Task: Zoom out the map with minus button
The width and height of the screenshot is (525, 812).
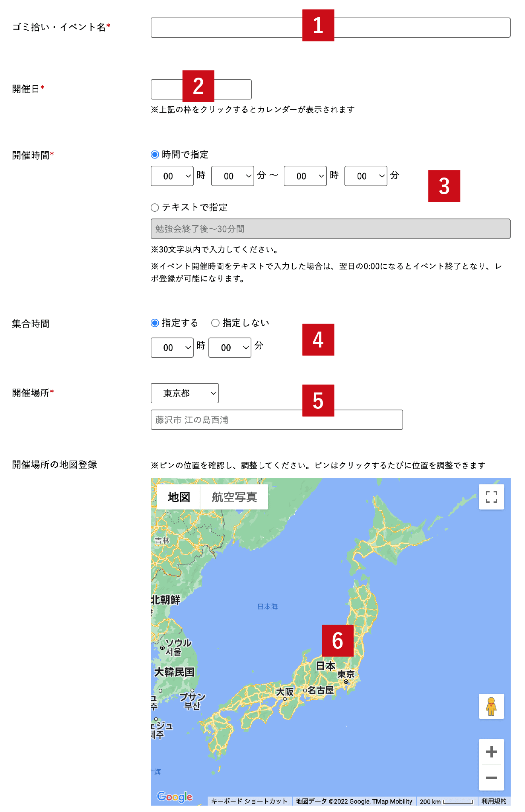Action: pos(491,778)
